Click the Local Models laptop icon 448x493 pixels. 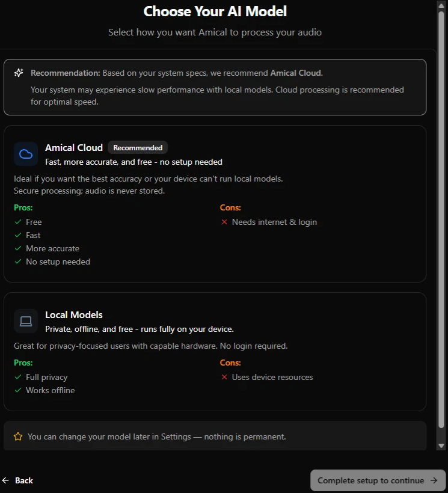(x=26, y=321)
